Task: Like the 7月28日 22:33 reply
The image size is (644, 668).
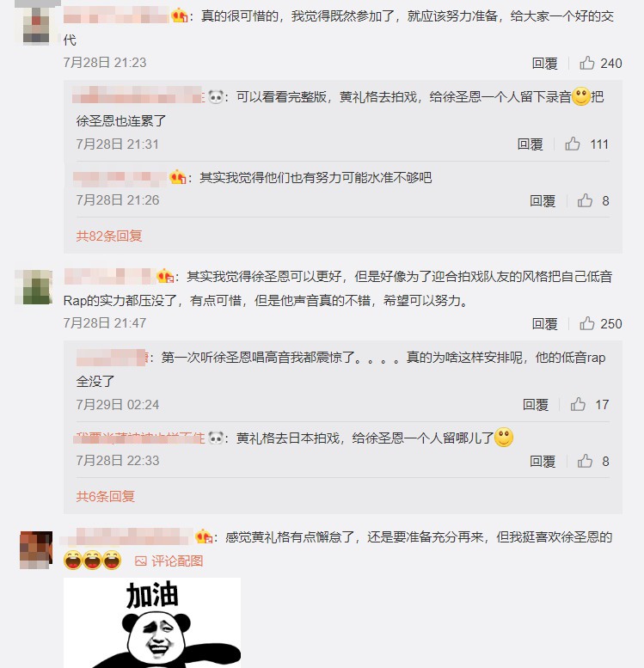Action: [585, 461]
